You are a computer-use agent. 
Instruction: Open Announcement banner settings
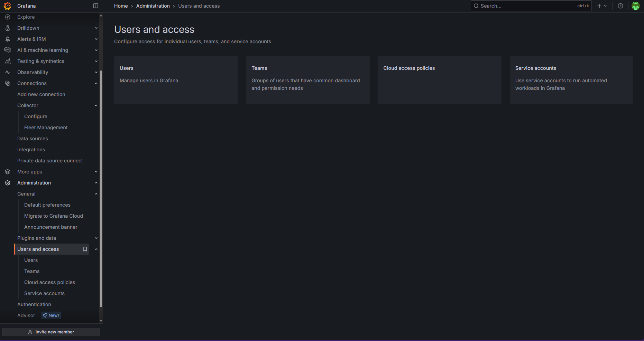pyautogui.click(x=51, y=227)
